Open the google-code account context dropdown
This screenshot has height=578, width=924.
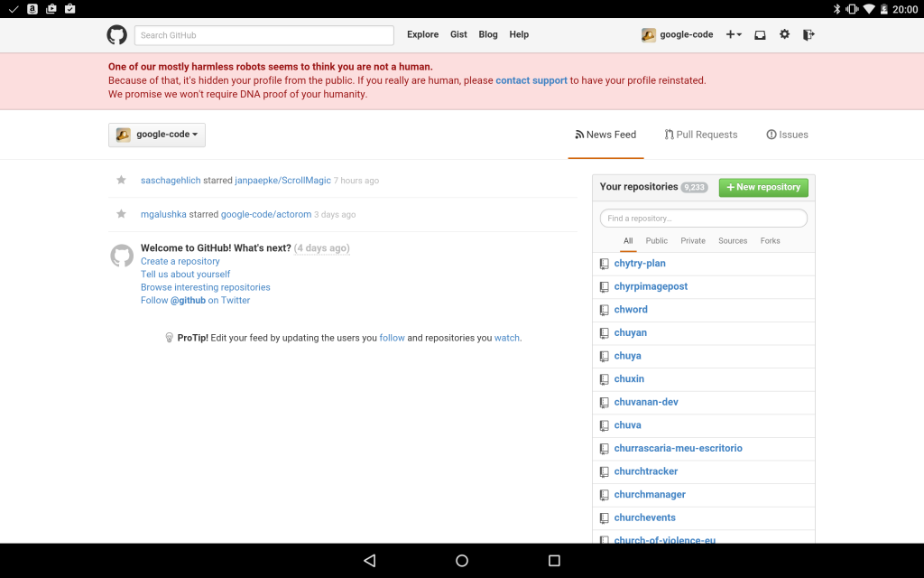pos(157,135)
